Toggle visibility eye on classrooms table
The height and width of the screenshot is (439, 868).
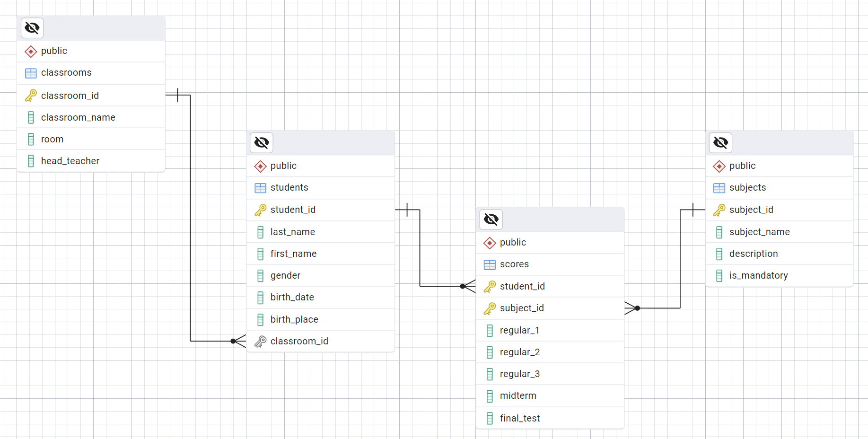point(32,28)
